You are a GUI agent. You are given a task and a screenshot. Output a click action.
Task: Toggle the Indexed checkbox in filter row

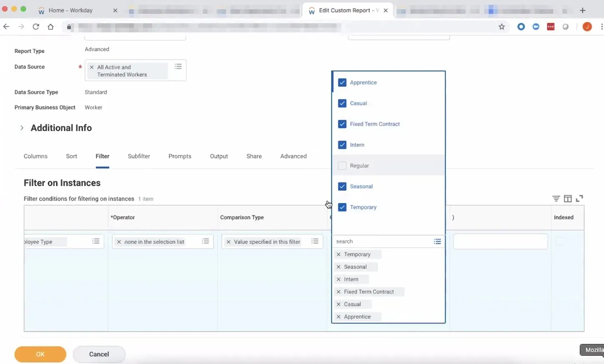coord(559,242)
